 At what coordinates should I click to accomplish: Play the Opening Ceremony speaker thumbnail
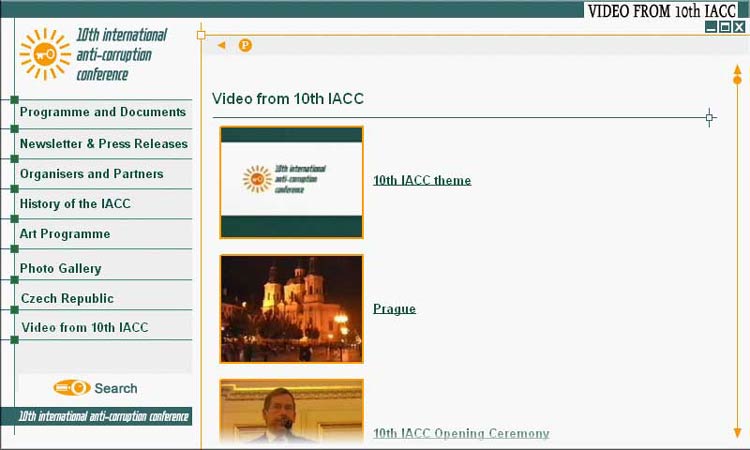click(x=291, y=412)
